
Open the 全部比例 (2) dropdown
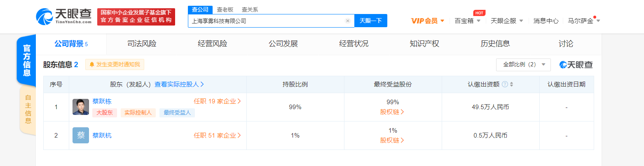(523, 65)
